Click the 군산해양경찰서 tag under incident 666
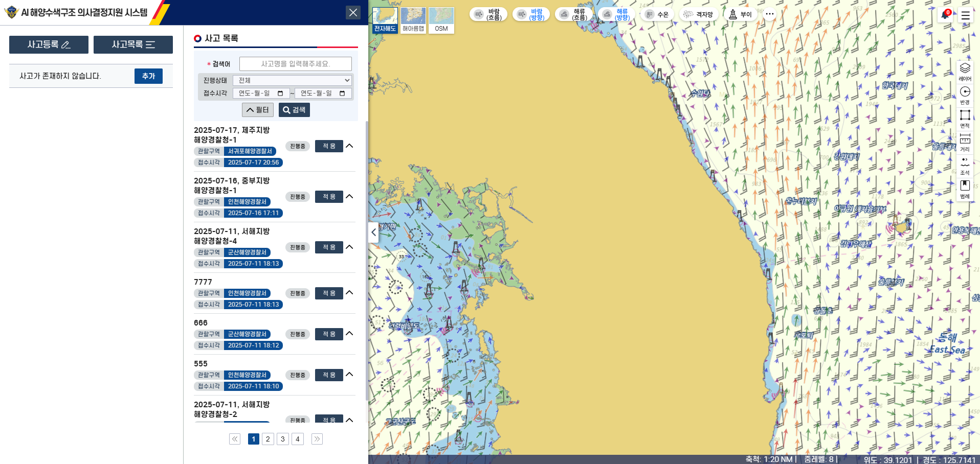Image resolution: width=980 pixels, height=464 pixels. (x=247, y=334)
